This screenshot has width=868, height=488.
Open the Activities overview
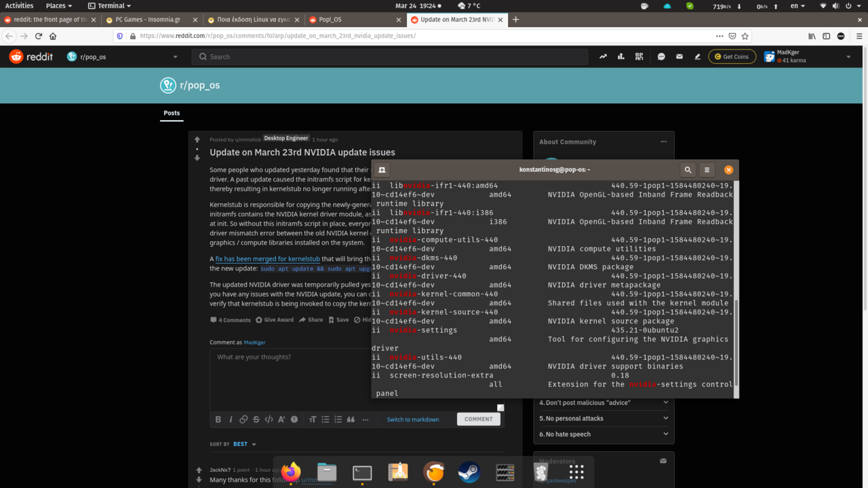(x=19, y=5)
